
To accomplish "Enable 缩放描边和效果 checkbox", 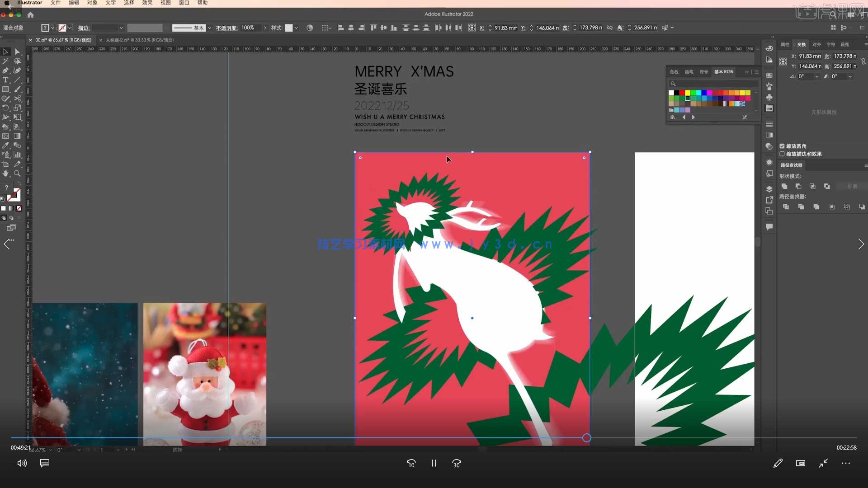I will (782, 154).
